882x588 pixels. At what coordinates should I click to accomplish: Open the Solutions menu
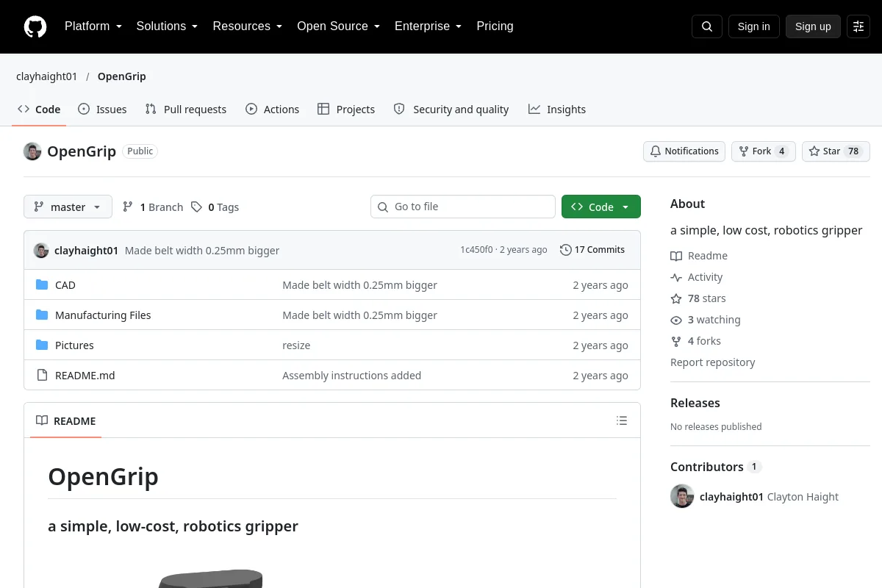point(167,26)
